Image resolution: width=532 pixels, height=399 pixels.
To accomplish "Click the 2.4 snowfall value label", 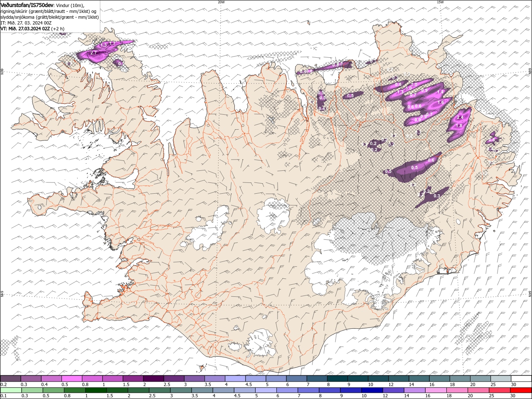I will click(460, 118).
